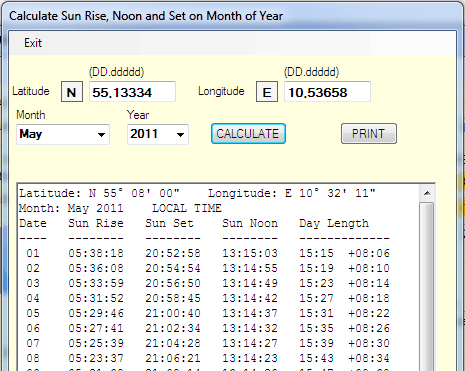This screenshot has height=371, width=465.
Task: Edit the Latitude value field 55.13334
Action: (x=132, y=92)
